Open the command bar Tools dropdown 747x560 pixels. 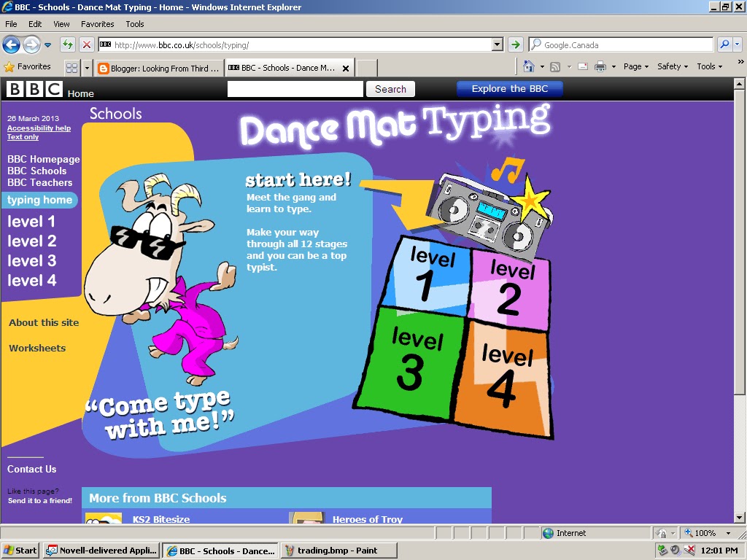709,66
